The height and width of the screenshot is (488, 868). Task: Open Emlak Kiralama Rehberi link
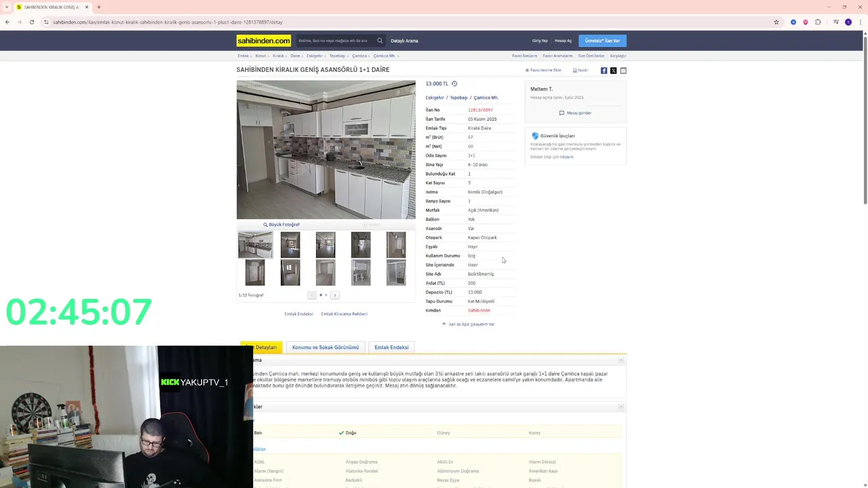click(x=344, y=314)
